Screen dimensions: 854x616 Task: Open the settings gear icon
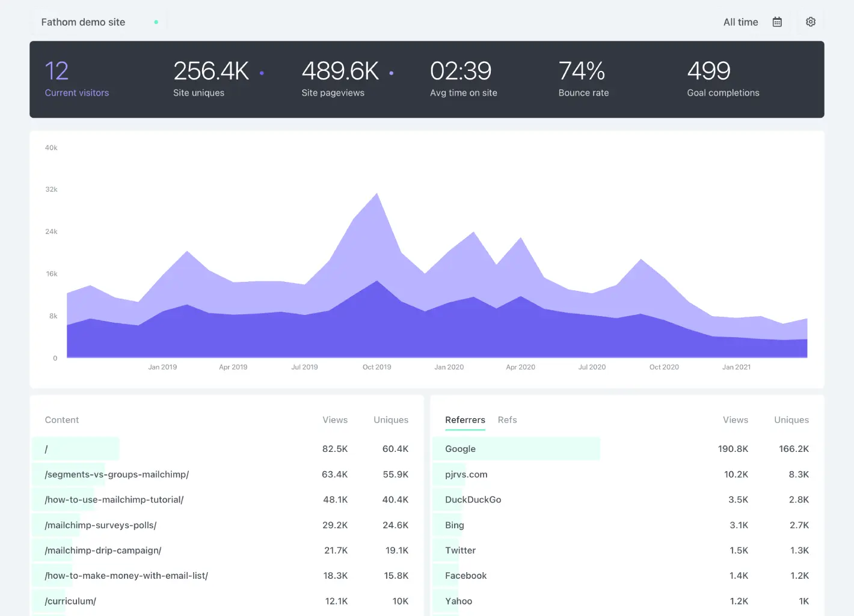[x=811, y=22]
